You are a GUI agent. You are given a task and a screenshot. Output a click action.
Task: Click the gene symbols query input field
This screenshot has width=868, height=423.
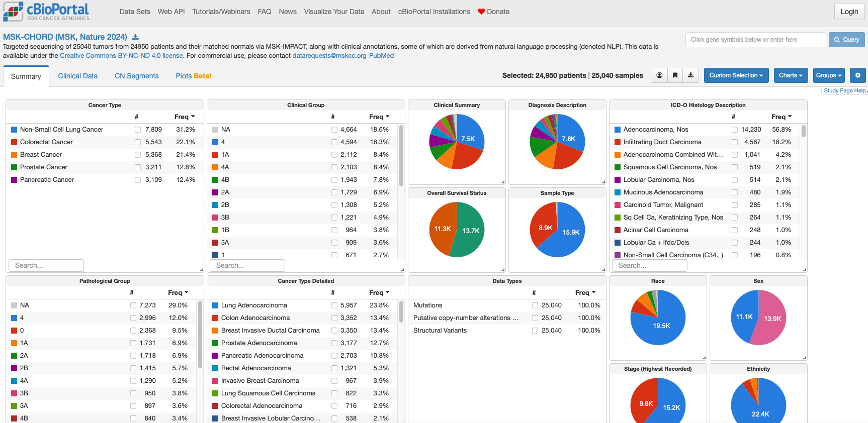click(755, 40)
